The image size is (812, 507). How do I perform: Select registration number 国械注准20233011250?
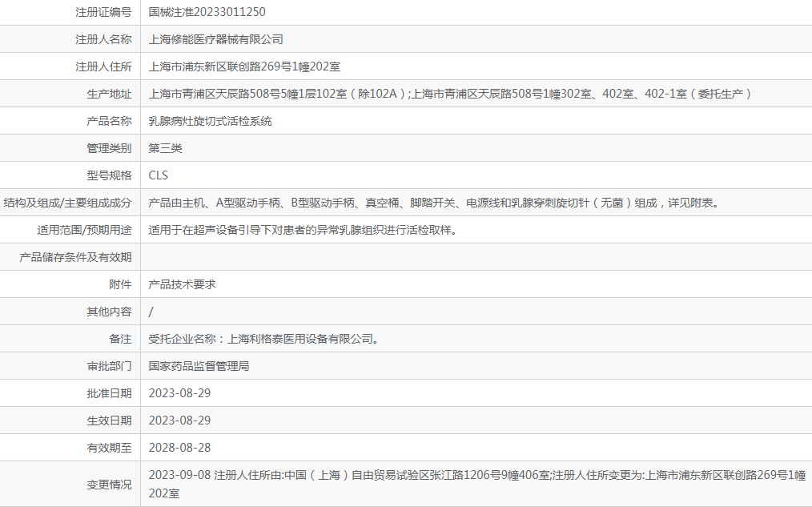tap(207, 12)
